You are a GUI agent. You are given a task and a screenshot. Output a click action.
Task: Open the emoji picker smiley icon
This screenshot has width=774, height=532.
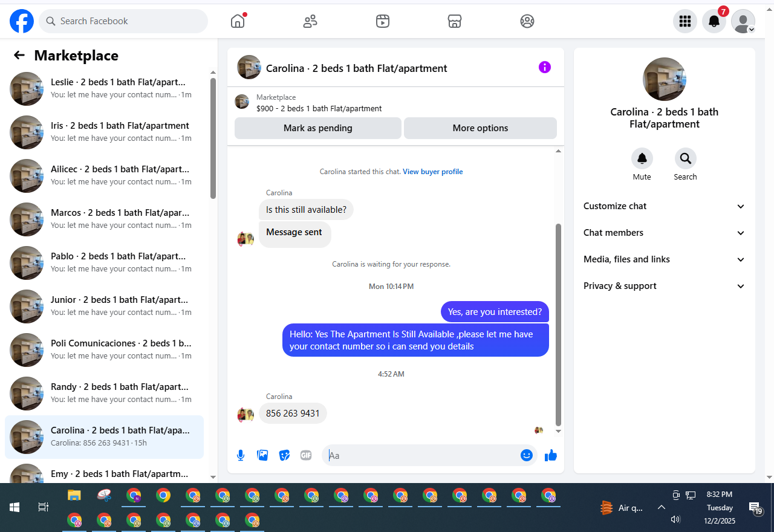click(527, 455)
